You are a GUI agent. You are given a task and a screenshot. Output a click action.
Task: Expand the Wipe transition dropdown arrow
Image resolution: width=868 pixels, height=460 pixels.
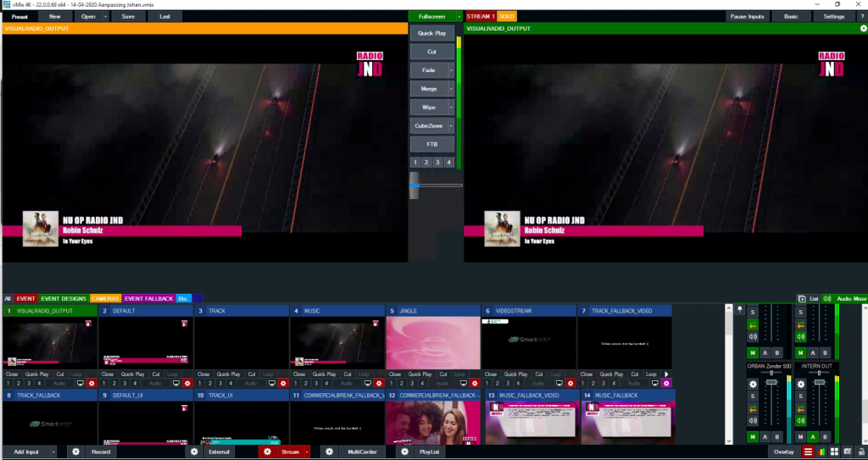451,108
